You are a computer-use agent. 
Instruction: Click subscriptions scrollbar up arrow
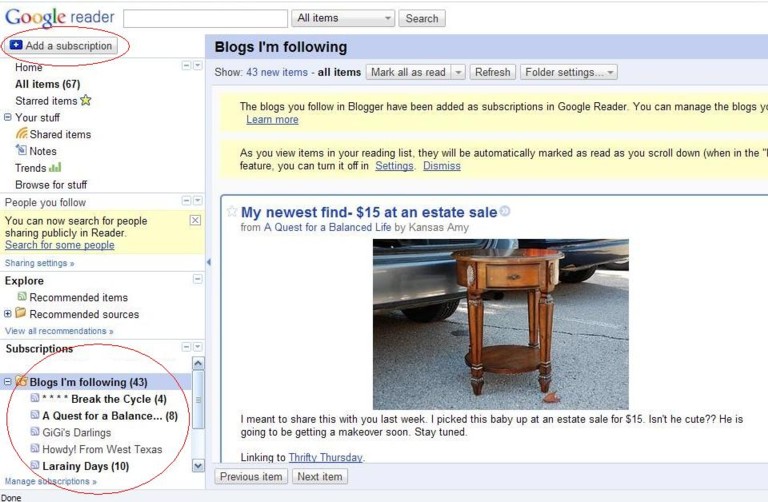point(198,363)
